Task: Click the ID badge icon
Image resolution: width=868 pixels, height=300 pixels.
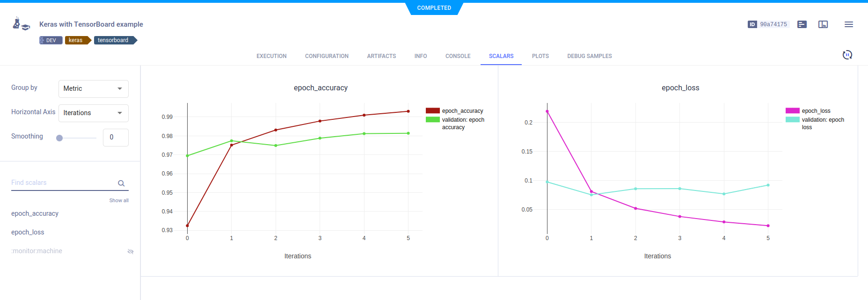Action: click(x=752, y=24)
